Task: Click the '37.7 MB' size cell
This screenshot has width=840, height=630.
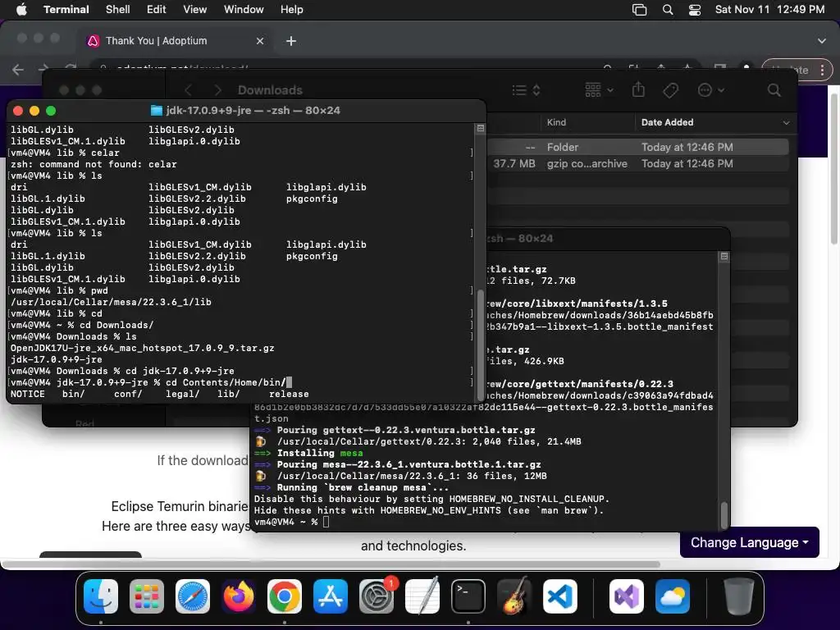Action: tap(514, 163)
